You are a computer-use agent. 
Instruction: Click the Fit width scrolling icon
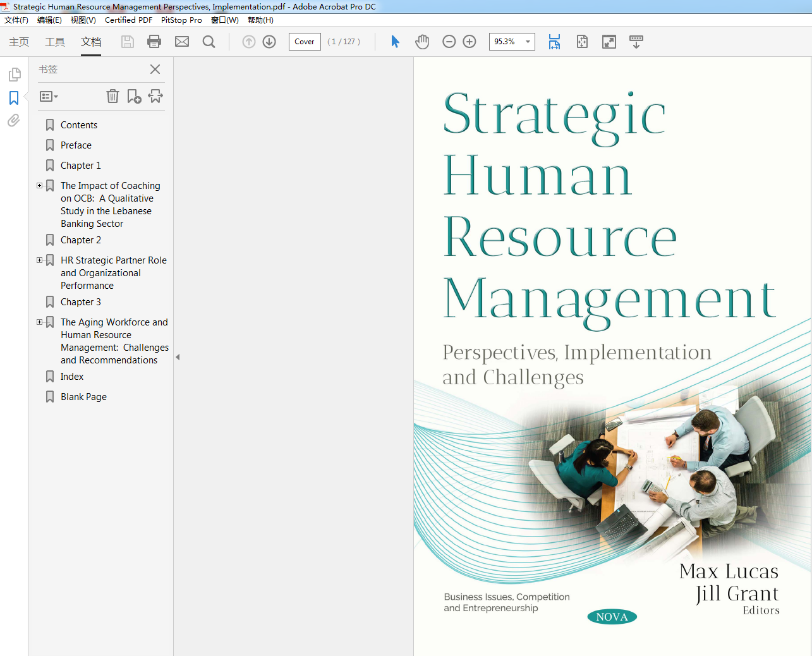point(554,42)
